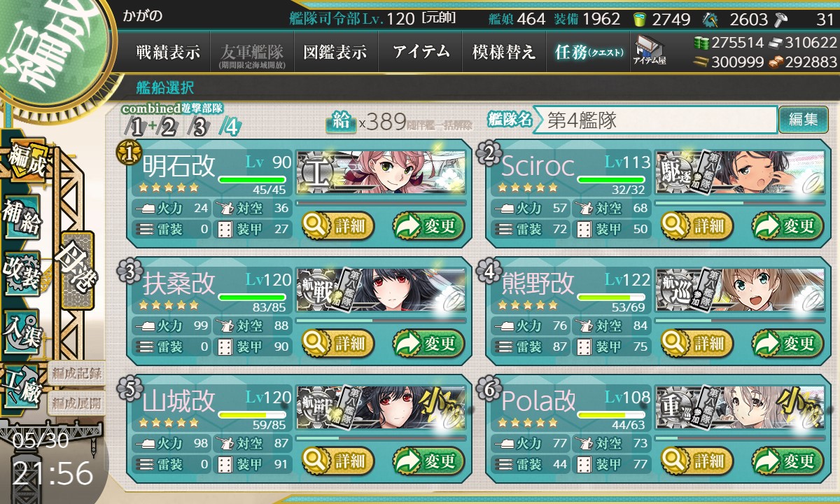Open the 戦績表示 records menu
The width and height of the screenshot is (840, 504).
coord(168,52)
